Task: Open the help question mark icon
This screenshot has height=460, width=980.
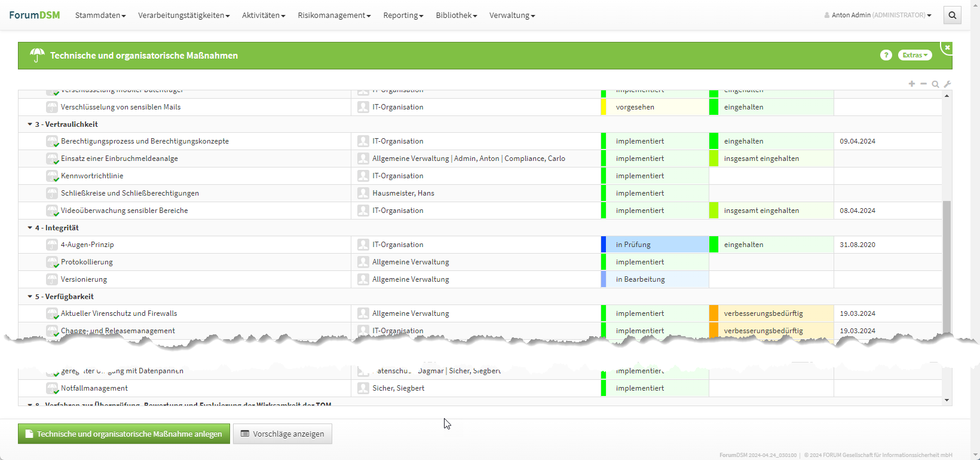Action: (886, 55)
